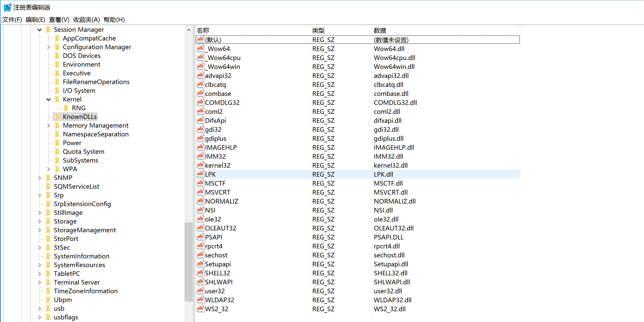
Task: Click the string value icon beside kernel32
Action: point(200,165)
